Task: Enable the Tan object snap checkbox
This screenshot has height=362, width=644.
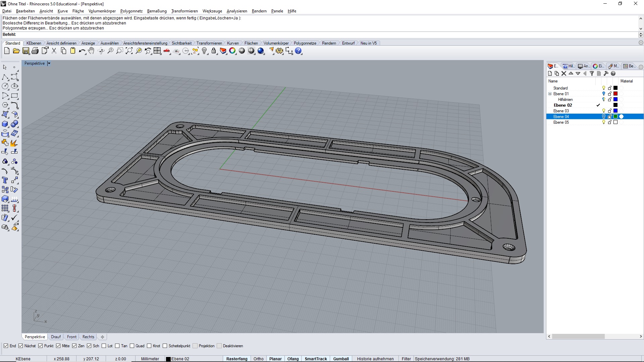Action: click(117, 346)
